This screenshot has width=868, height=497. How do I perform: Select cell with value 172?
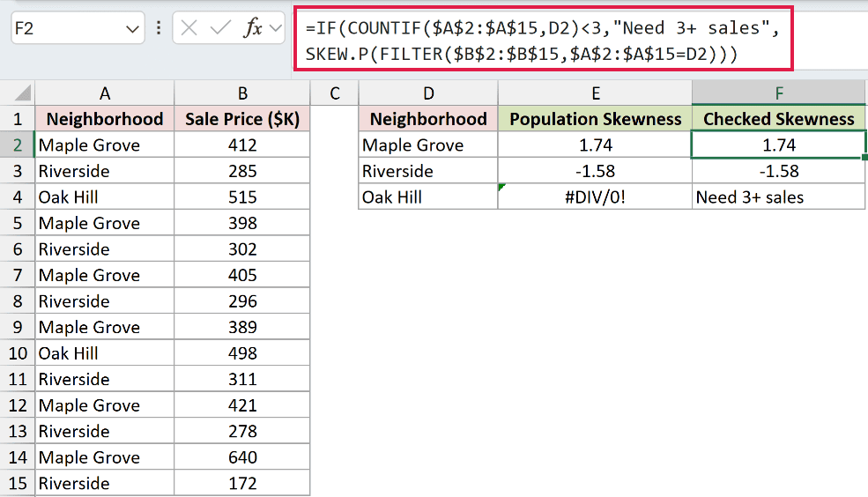point(242,483)
